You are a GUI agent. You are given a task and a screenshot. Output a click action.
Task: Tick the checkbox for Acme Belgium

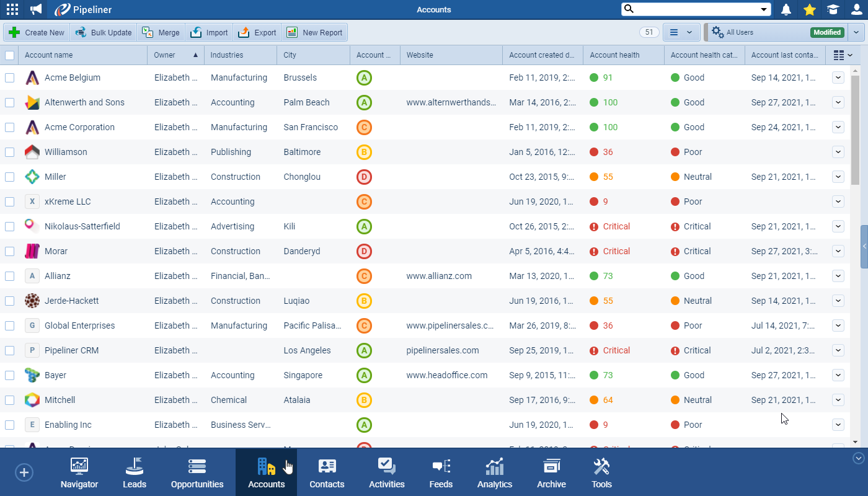coord(10,77)
